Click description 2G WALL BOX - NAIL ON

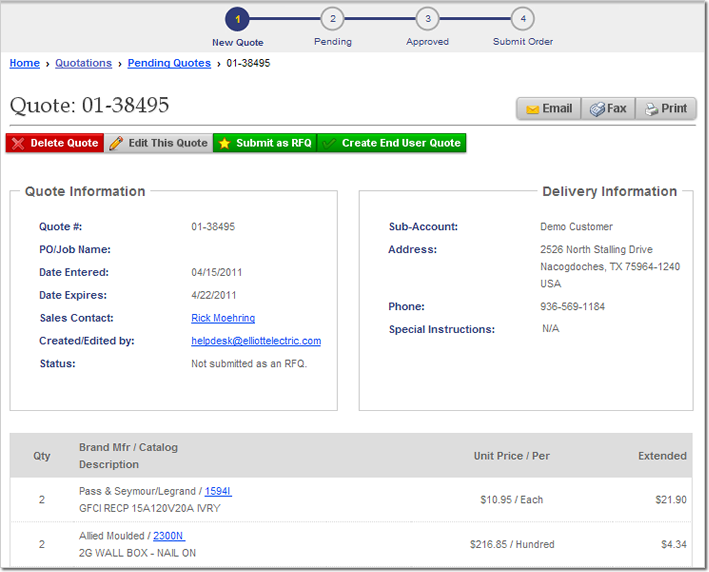137,553
